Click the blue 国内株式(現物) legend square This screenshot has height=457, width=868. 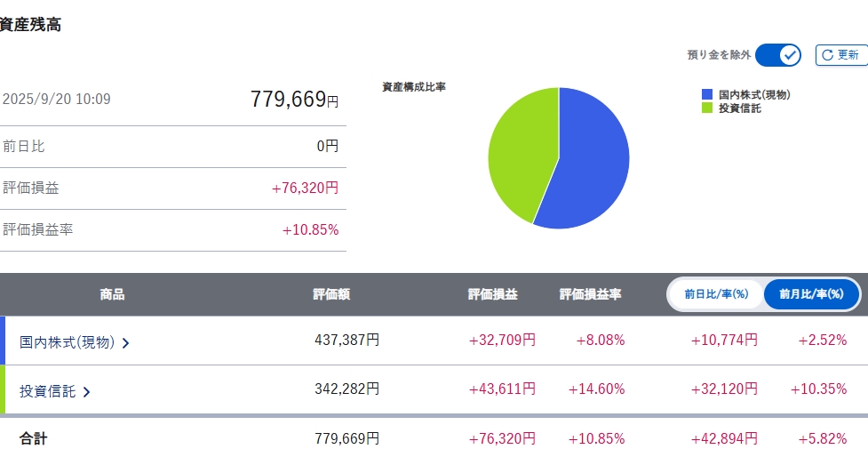click(x=707, y=94)
